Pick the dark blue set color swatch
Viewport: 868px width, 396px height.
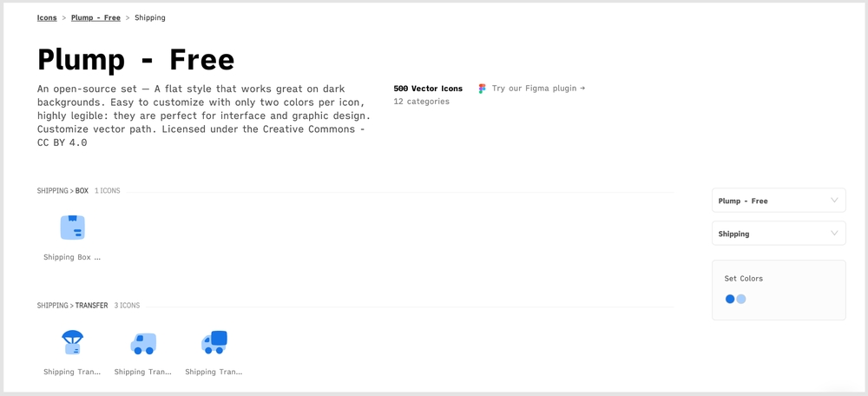(x=730, y=299)
